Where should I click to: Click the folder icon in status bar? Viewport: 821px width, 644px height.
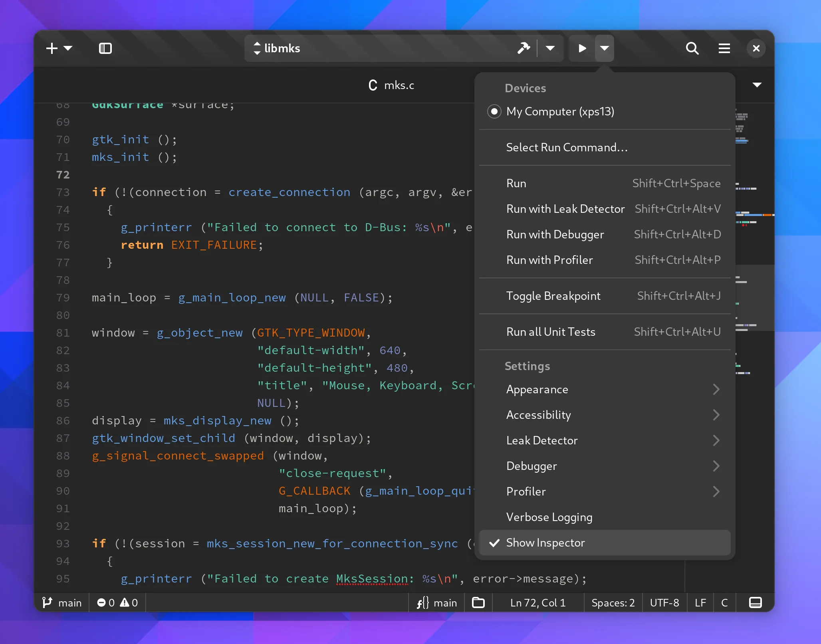pyautogui.click(x=478, y=602)
